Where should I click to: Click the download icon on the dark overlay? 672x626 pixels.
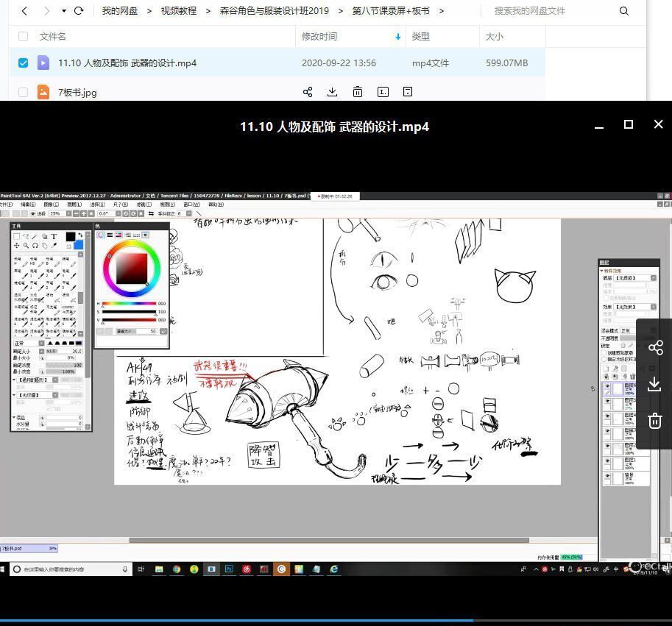pos(655,385)
